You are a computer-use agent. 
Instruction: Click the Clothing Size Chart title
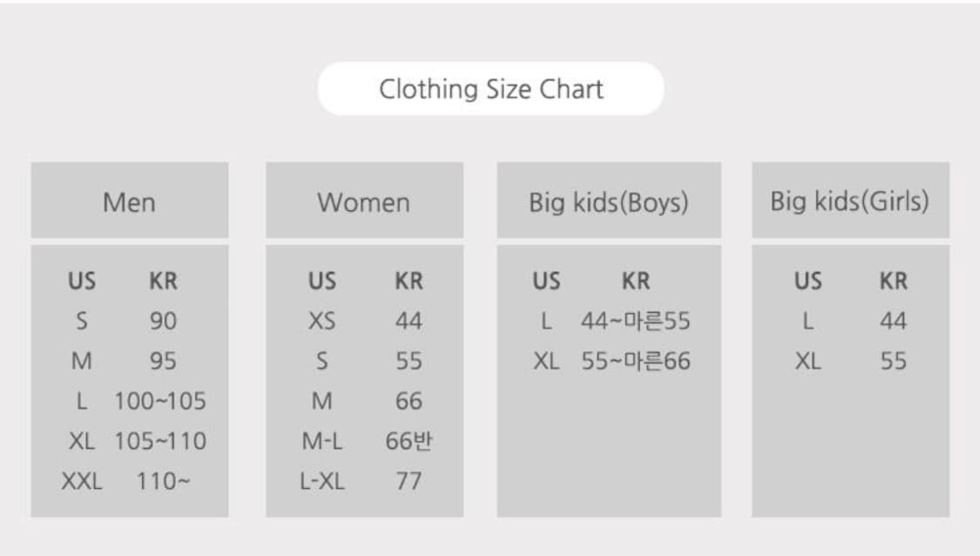point(490,89)
